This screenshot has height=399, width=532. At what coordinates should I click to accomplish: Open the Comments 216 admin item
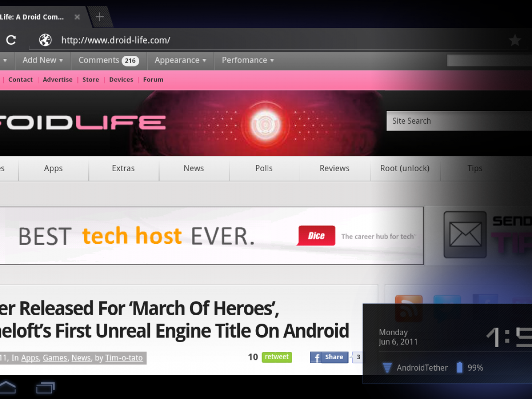pyautogui.click(x=109, y=60)
